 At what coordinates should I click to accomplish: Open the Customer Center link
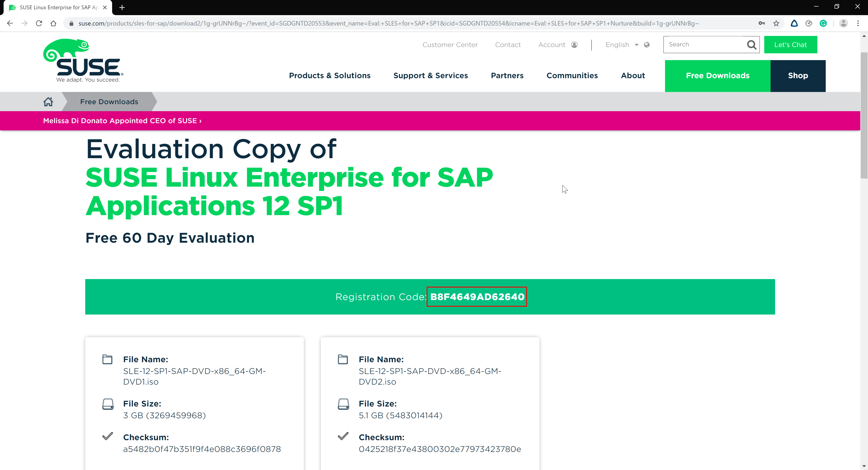(x=450, y=45)
